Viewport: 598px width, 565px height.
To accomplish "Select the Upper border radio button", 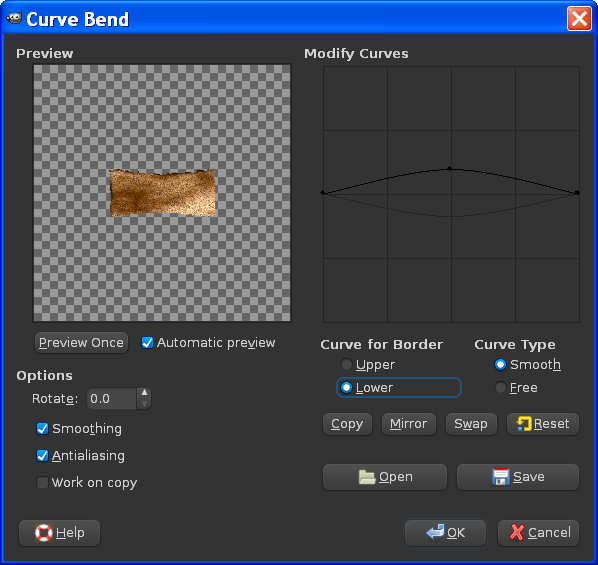I will 346,365.
